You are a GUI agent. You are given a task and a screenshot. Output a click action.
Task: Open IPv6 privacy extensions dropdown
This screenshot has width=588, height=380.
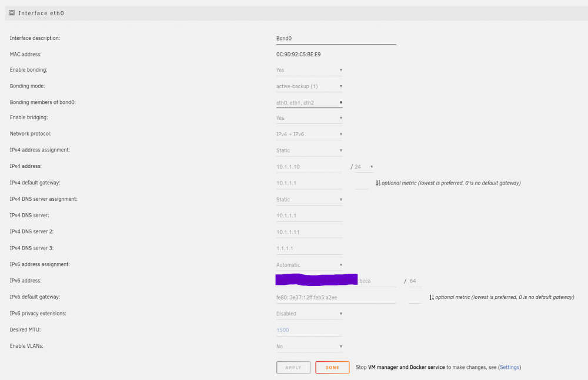(309, 314)
